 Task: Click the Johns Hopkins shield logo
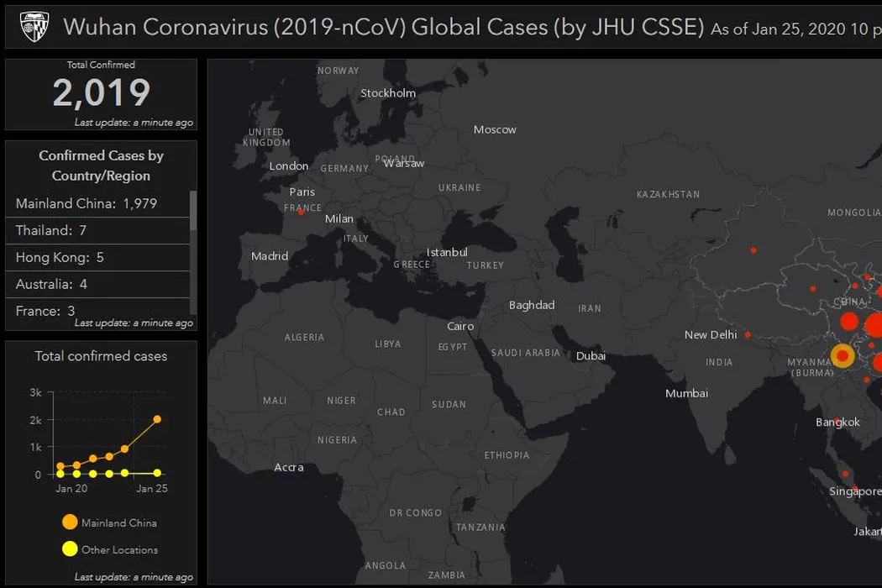[x=34, y=26]
